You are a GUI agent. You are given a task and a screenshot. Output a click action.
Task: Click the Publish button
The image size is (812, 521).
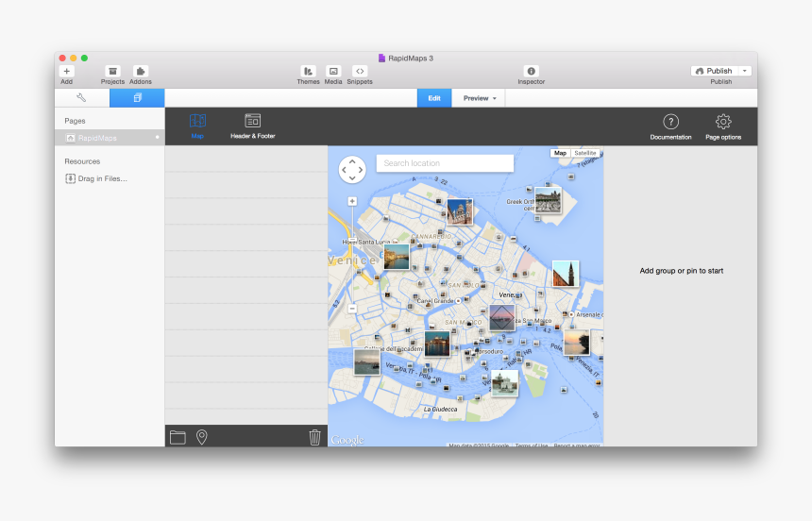coord(714,71)
